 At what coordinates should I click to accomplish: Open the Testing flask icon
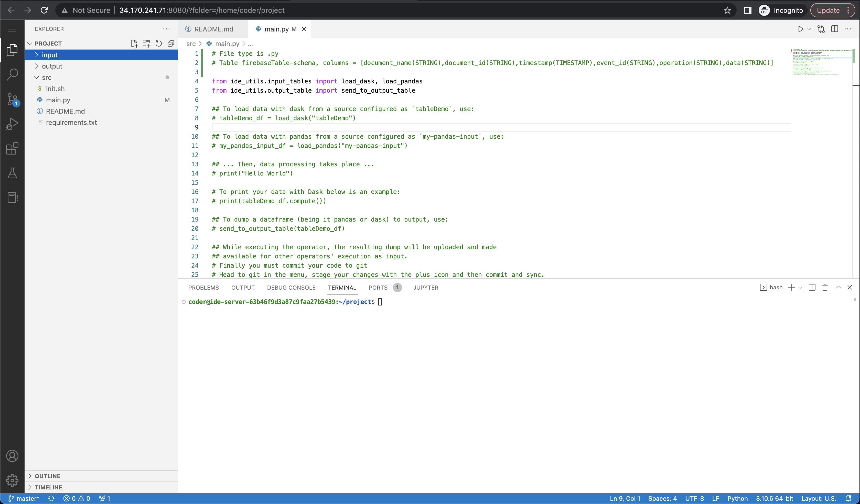[12, 173]
